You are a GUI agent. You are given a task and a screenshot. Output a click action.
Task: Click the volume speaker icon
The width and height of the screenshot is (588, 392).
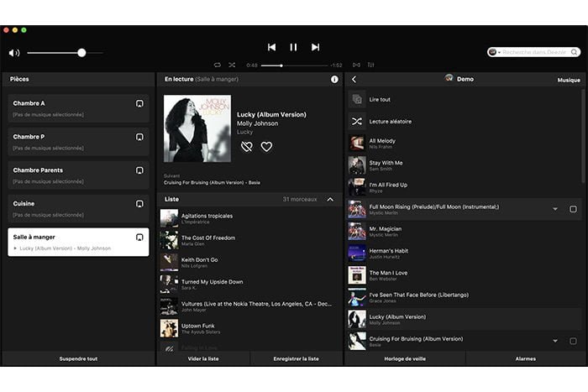point(14,53)
